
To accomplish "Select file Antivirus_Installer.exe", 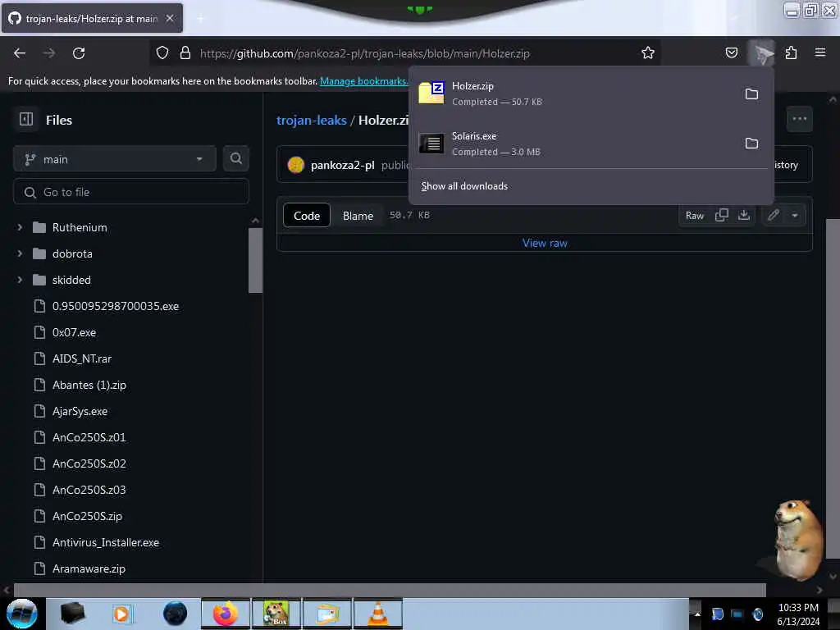I will 106,542.
